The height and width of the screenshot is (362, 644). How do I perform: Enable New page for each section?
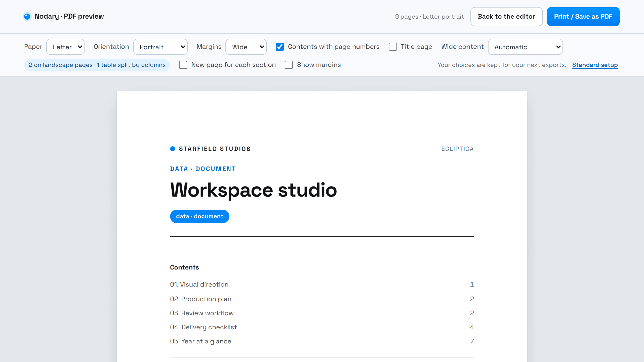[183, 65]
